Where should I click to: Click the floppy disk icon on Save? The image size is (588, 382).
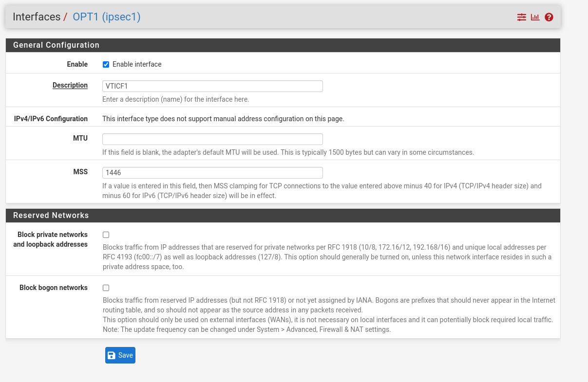112,355
